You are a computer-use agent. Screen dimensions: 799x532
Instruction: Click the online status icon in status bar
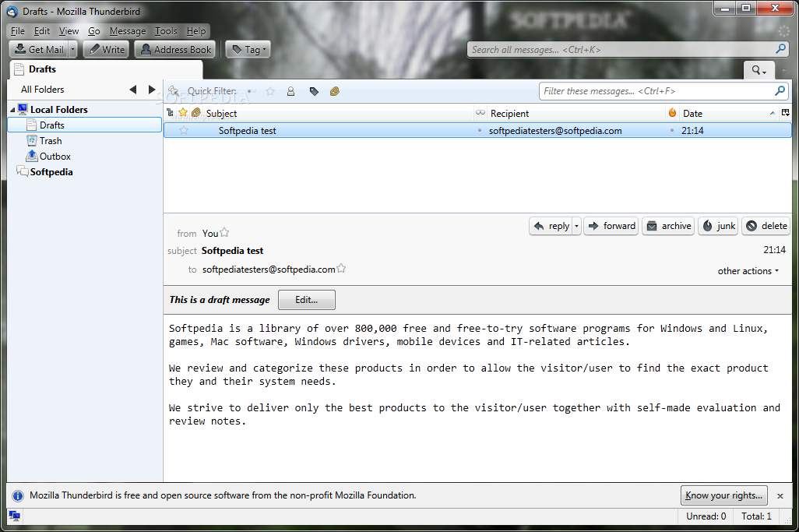[15, 516]
